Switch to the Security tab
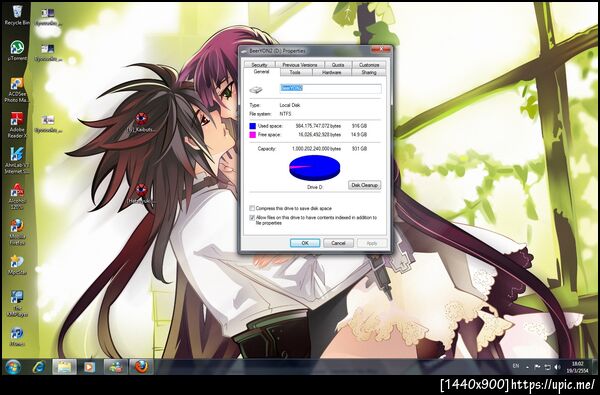 tap(259, 65)
